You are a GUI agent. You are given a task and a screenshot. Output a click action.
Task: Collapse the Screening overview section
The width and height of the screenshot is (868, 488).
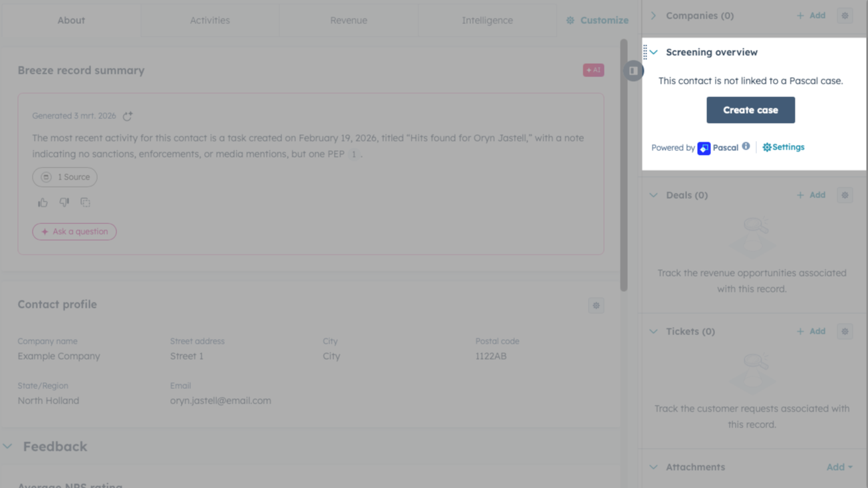coord(654,53)
